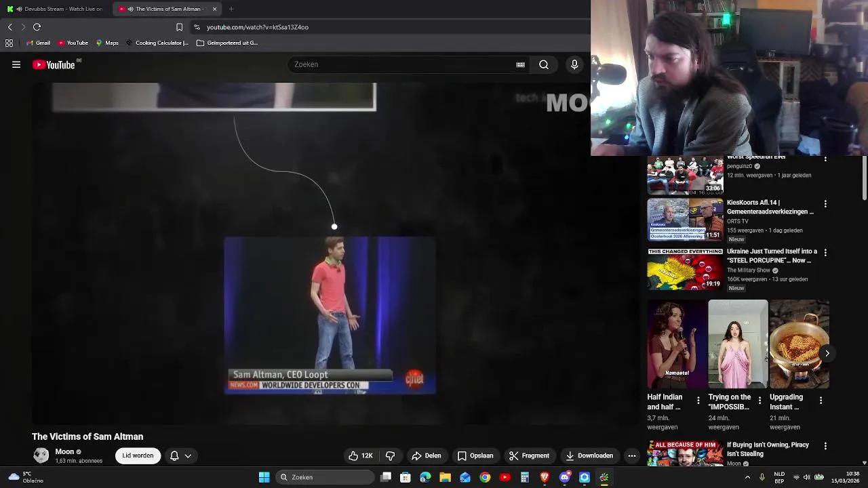Open the KiesKoorts Afl.14 video thumbnail
Screen dimensions: 868x488
685,220
